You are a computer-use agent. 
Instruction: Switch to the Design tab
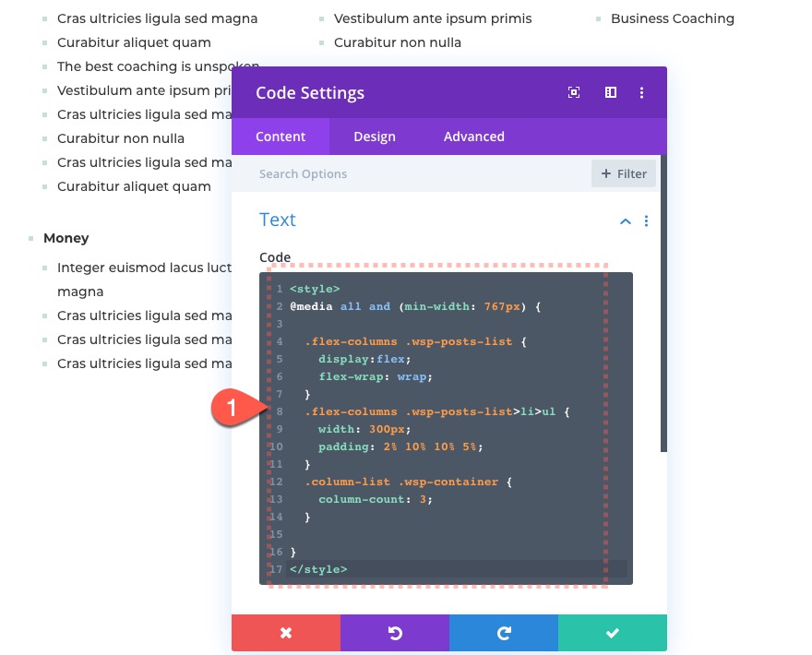coord(374,137)
